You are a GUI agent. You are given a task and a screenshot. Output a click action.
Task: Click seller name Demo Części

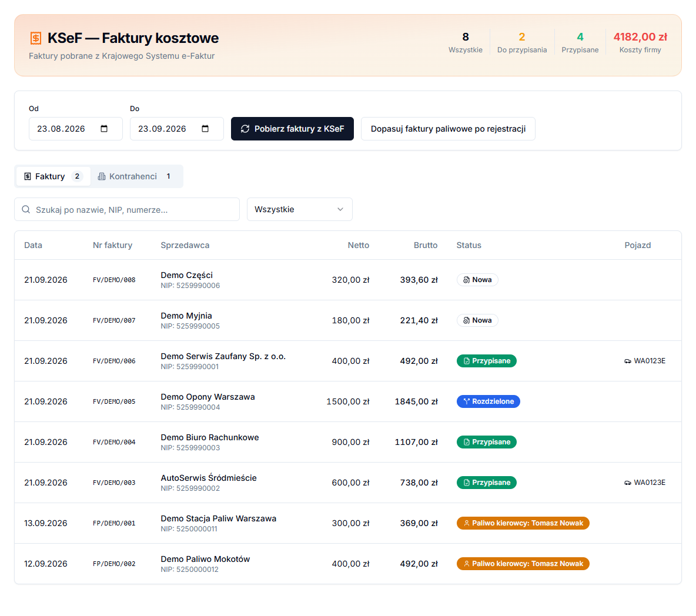pos(186,275)
